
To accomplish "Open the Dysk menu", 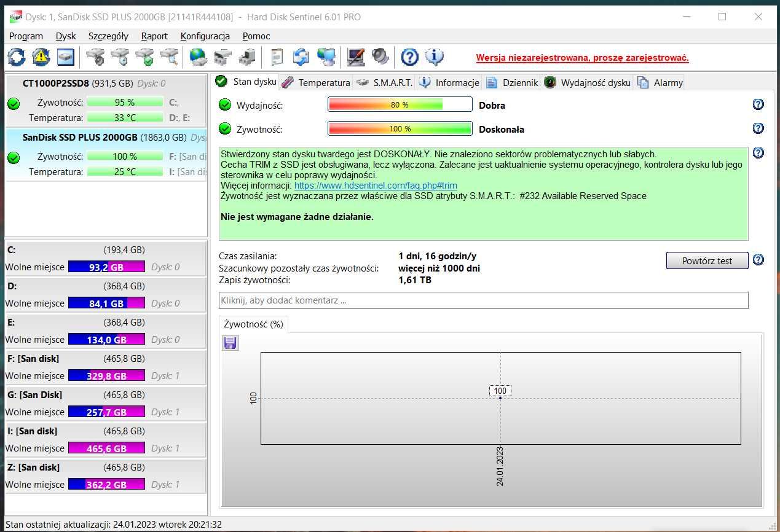I will point(66,36).
